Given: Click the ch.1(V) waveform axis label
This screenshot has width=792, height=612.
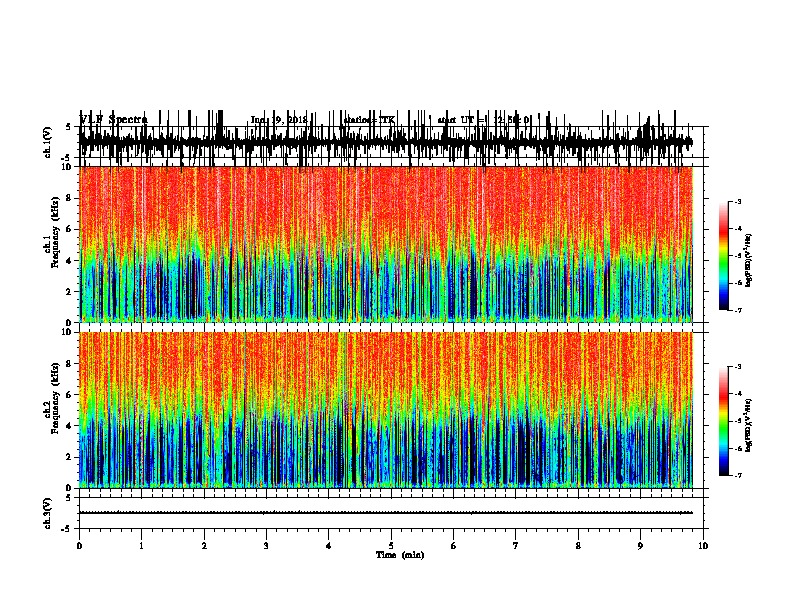Looking at the screenshot, I should pos(48,142).
